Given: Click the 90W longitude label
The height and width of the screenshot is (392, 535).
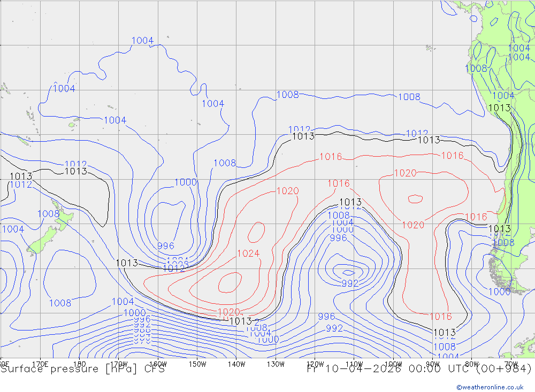Looking at the screenshot, I should (433, 364).
